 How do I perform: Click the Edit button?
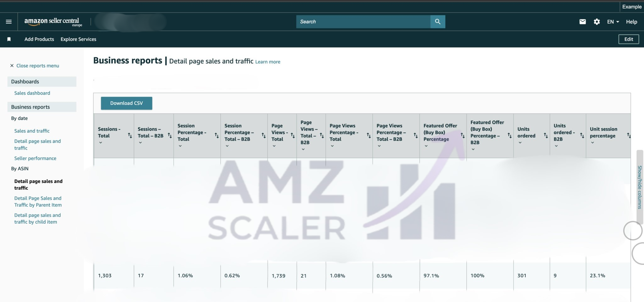pos(629,39)
